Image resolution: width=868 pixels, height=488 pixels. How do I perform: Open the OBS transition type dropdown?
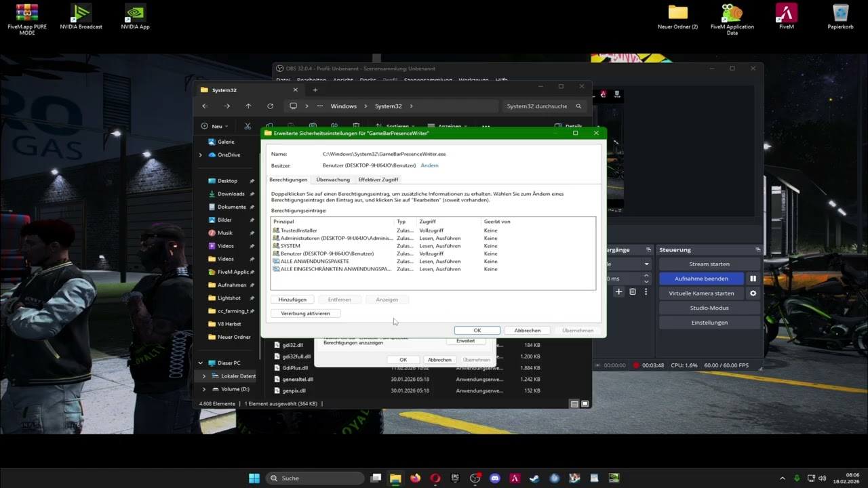coord(645,264)
